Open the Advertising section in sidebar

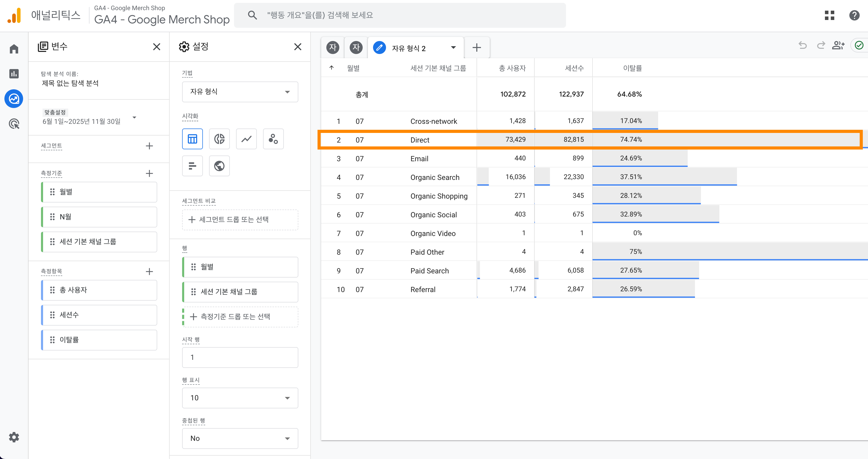click(14, 124)
